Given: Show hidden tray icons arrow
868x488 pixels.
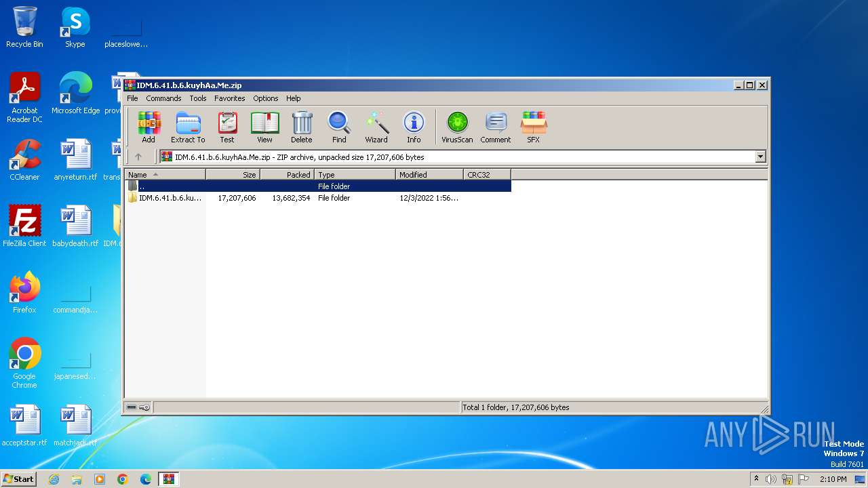Looking at the screenshot, I should [x=756, y=479].
